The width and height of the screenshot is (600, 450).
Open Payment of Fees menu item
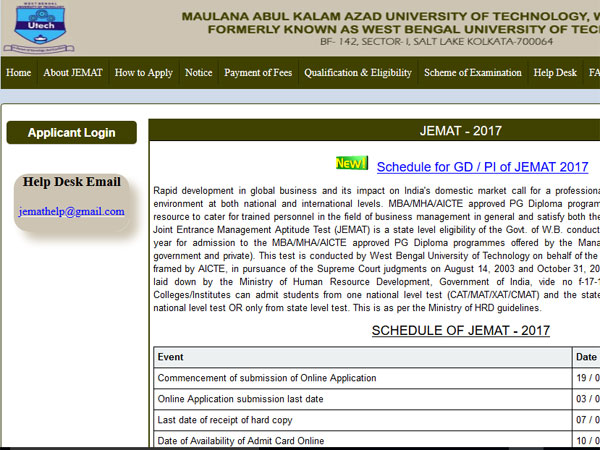[x=258, y=73]
